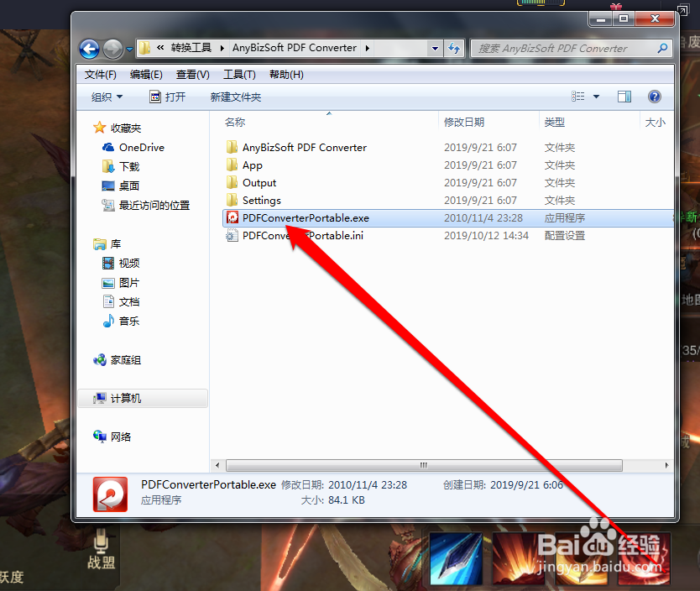Click the horizontal scrollbar thumb

[424, 465]
